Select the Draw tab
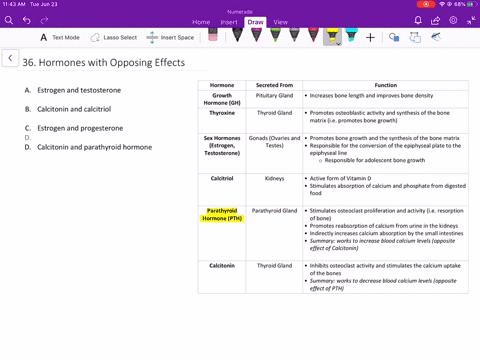 click(255, 22)
